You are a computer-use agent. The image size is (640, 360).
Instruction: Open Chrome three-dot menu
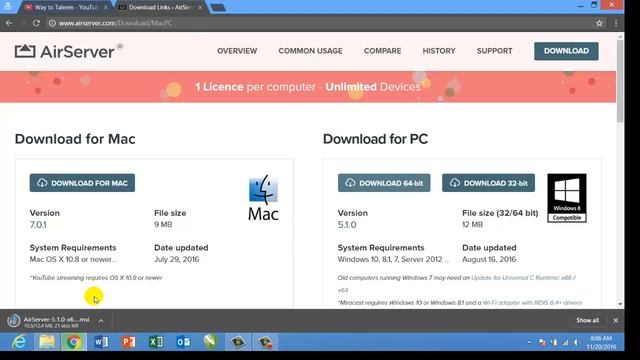[616, 23]
